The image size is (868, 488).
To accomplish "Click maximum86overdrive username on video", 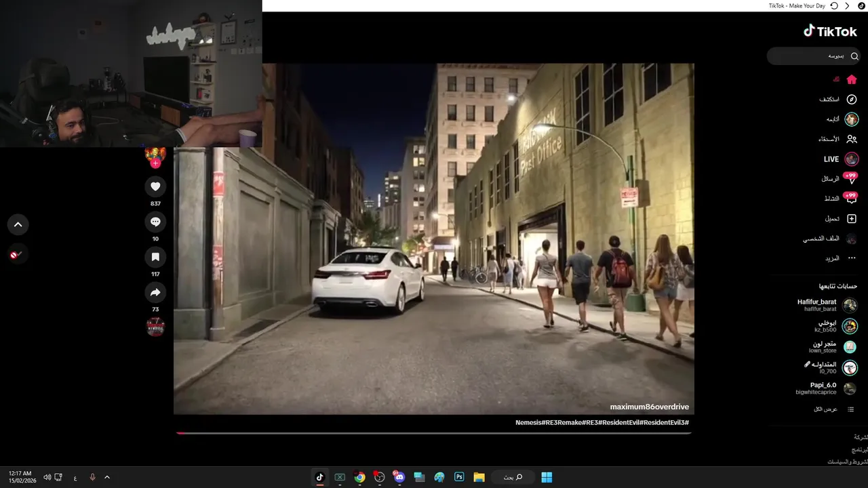I will coord(649,407).
